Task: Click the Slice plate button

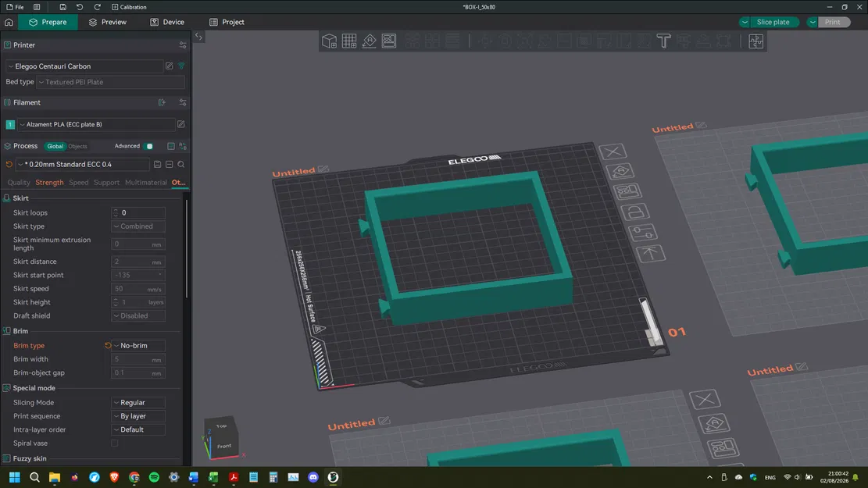Action: (x=773, y=22)
